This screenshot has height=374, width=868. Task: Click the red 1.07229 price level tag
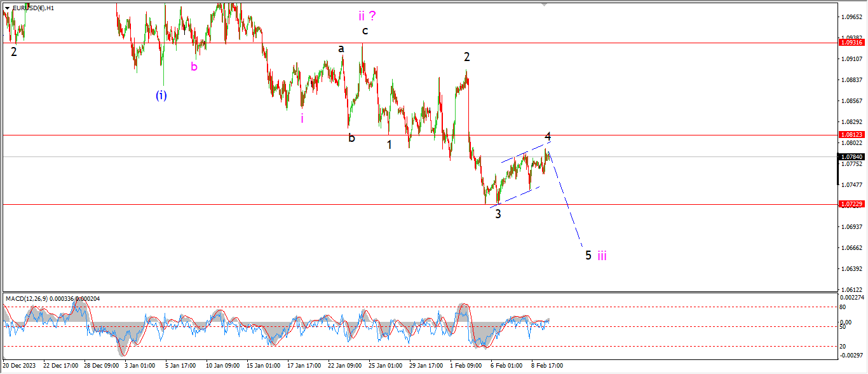click(852, 204)
